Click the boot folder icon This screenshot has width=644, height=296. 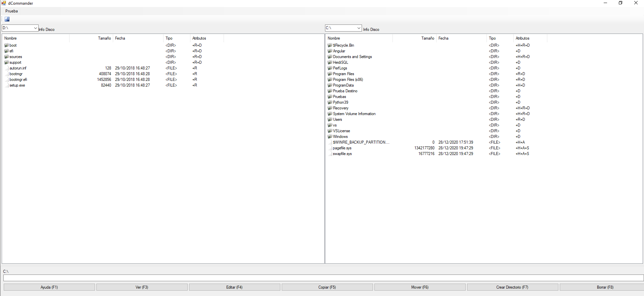6,45
